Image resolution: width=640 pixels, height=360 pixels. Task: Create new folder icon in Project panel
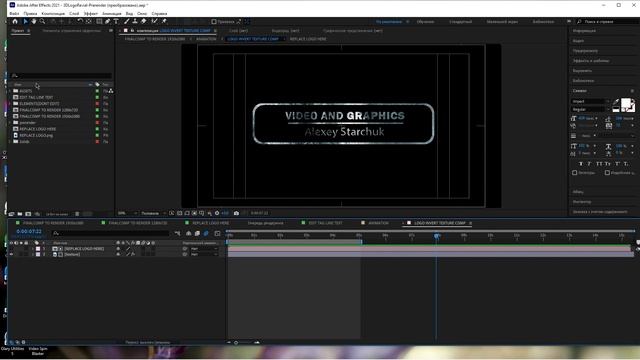coord(20,214)
